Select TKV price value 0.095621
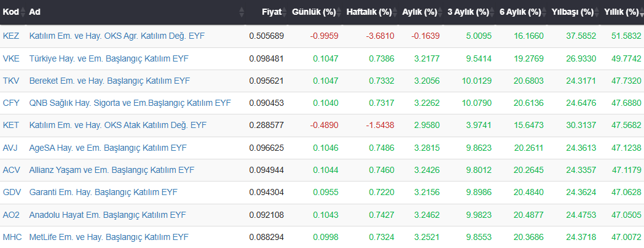This screenshot has width=644, height=248. (266, 81)
